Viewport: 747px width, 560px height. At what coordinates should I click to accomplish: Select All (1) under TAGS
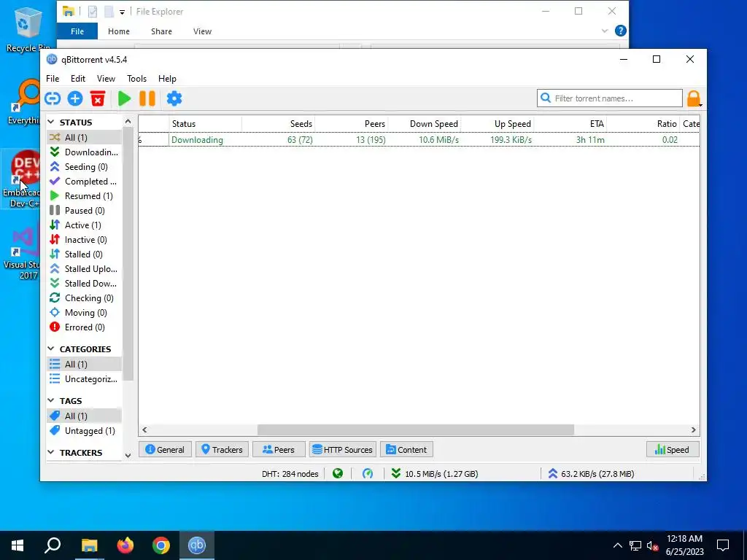84,416
